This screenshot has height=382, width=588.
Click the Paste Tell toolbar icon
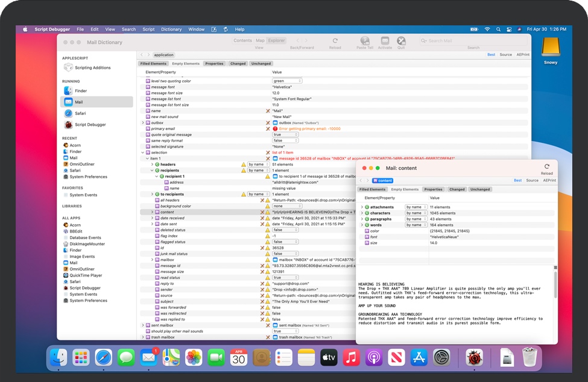(x=365, y=42)
